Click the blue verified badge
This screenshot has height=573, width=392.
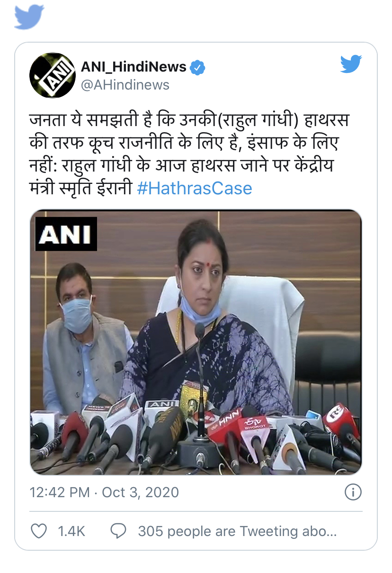[197, 68]
